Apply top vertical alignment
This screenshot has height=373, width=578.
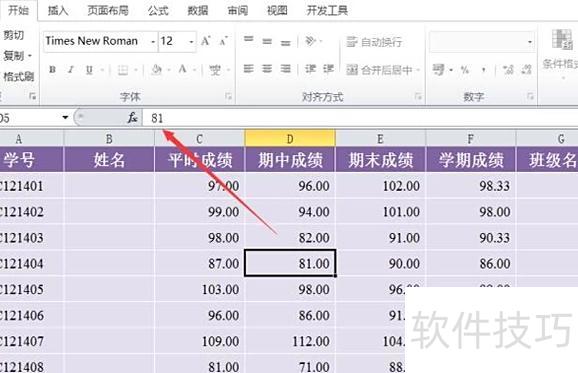[x=248, y=39]
